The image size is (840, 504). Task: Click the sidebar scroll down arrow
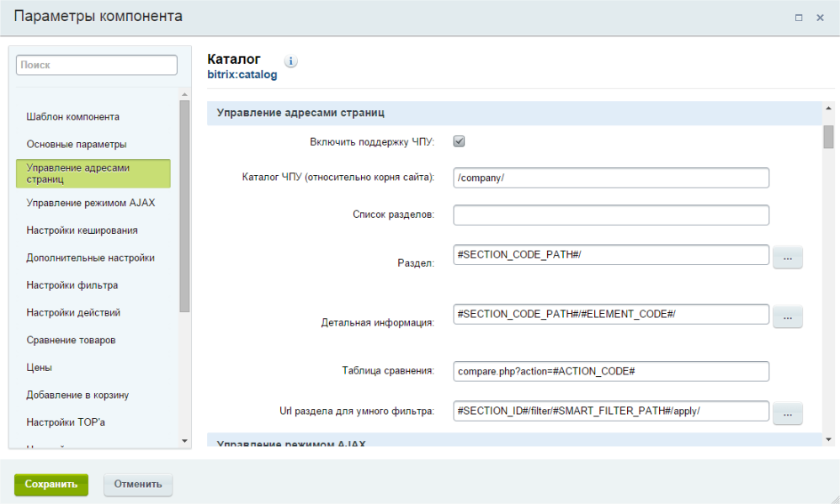(x=185, y=440)
